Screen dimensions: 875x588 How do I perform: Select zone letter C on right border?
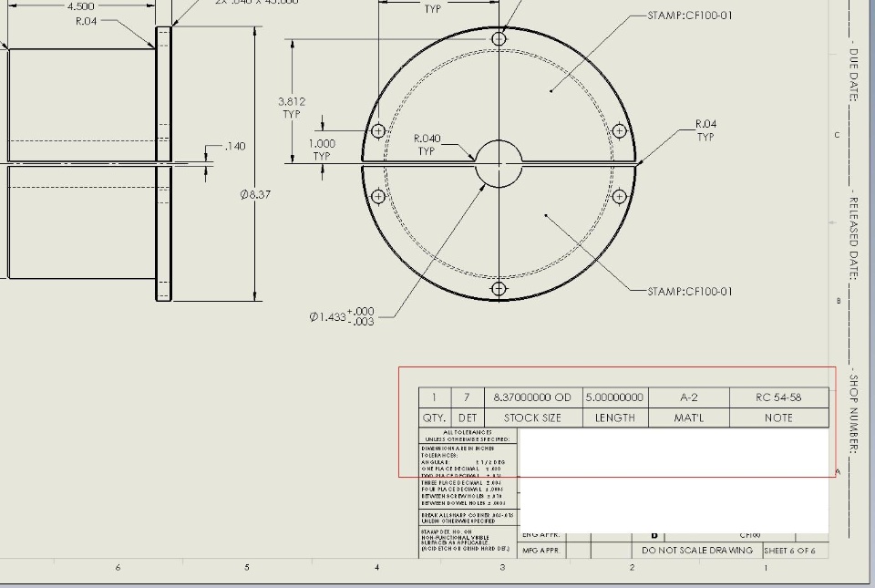[x=837, y=135]
